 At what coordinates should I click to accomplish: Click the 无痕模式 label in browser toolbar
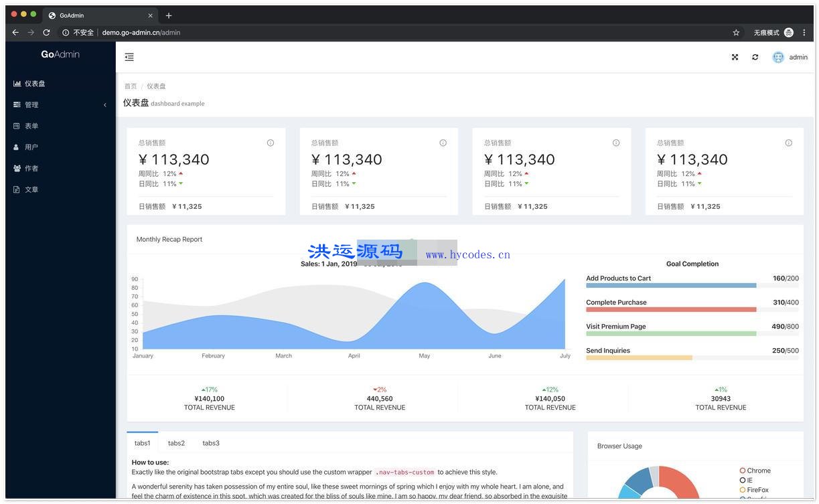point(767,32)
